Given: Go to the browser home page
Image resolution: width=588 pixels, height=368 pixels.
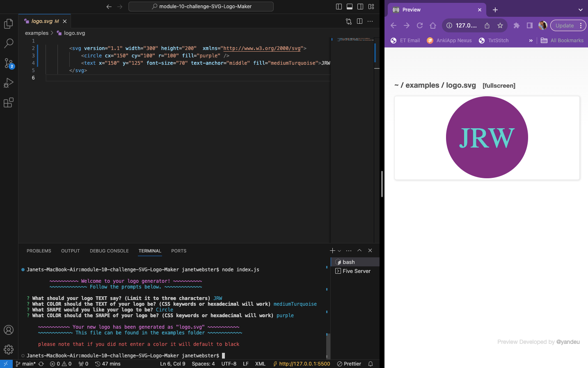Looking at the screenshot, I should pos(433,25).
